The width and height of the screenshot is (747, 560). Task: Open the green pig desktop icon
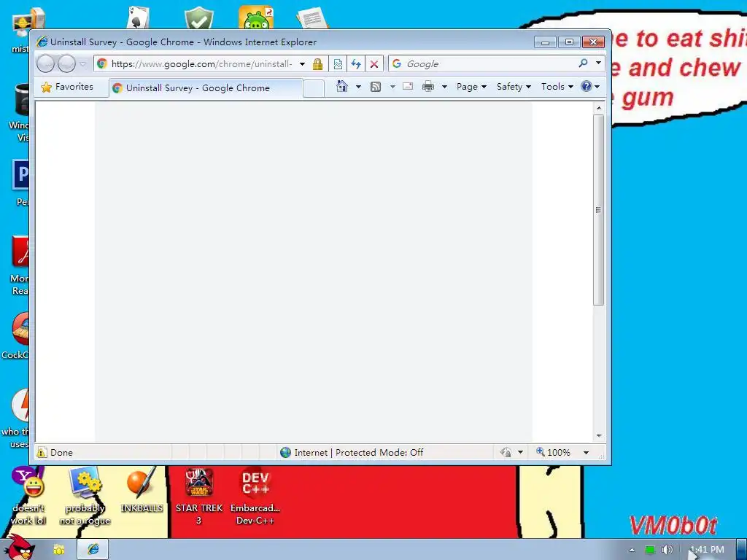[x=256, y=17]
